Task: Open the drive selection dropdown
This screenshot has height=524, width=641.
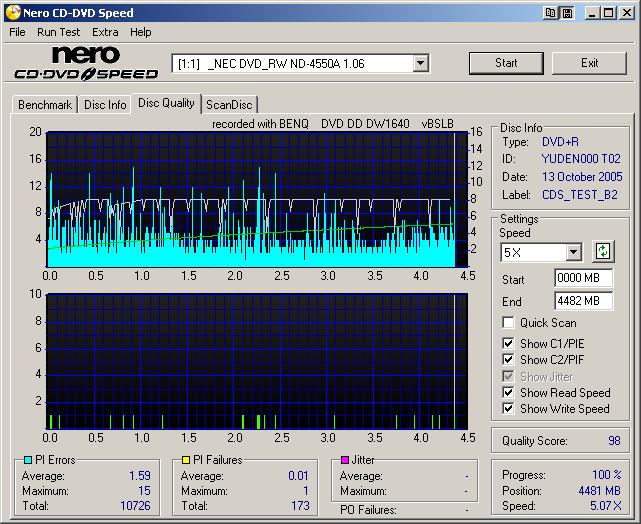Action: [420, 64]
